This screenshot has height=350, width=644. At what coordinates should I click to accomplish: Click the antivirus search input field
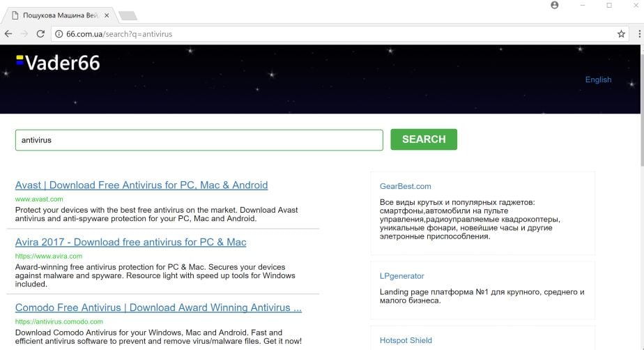(x=199, y=140)
